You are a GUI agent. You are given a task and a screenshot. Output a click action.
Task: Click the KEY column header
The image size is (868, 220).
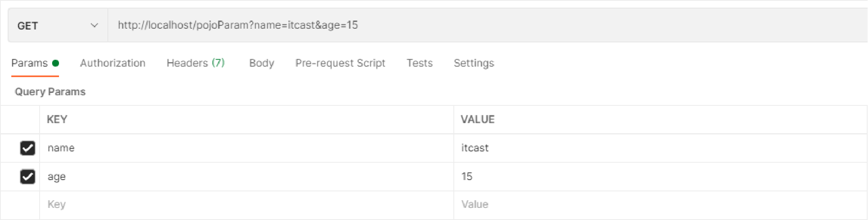[57, 119]
